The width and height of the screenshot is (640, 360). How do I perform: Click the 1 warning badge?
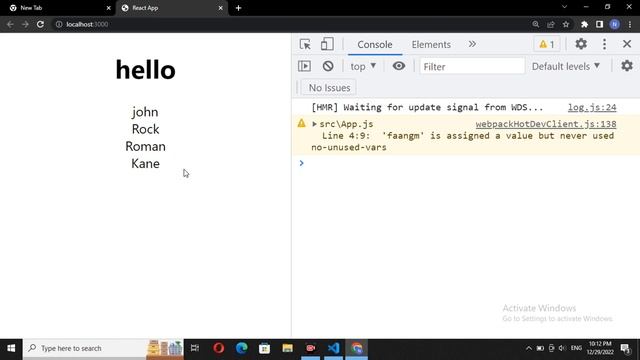click(x=547, y=44)
